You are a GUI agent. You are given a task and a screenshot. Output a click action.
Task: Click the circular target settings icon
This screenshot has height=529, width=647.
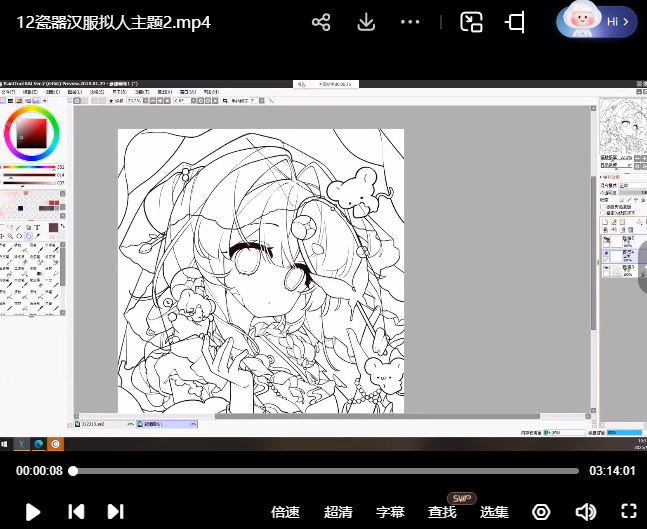[541, 512]
